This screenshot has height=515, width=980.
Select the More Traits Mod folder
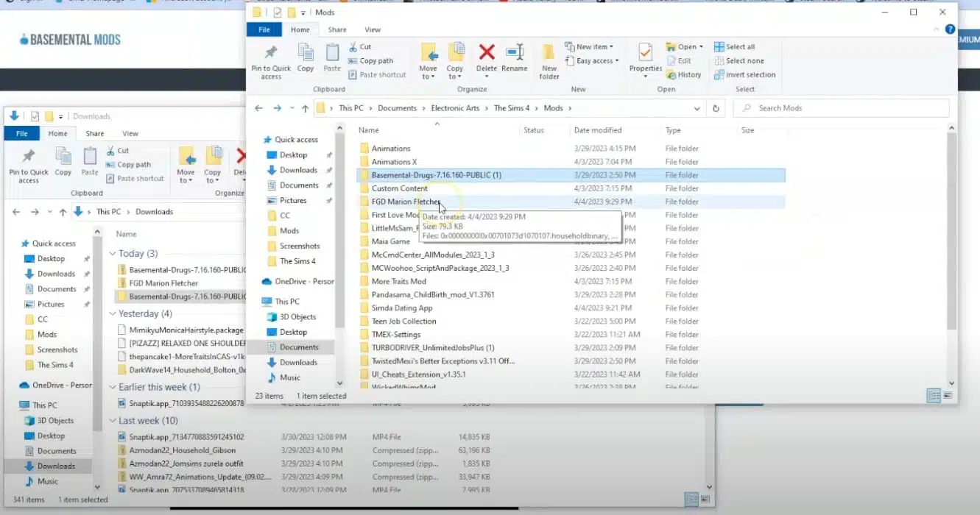pos(398,281)
